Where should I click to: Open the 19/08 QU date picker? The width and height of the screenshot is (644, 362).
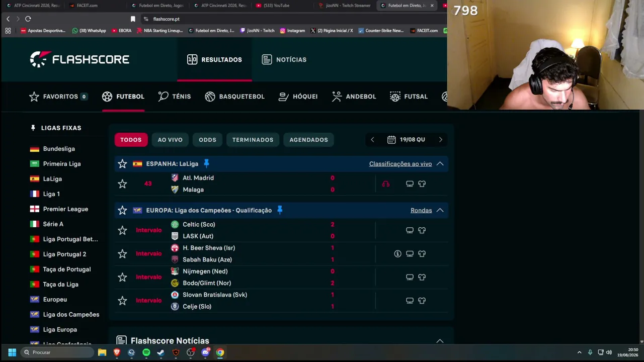pyautogui.click(x=407, y=140)
